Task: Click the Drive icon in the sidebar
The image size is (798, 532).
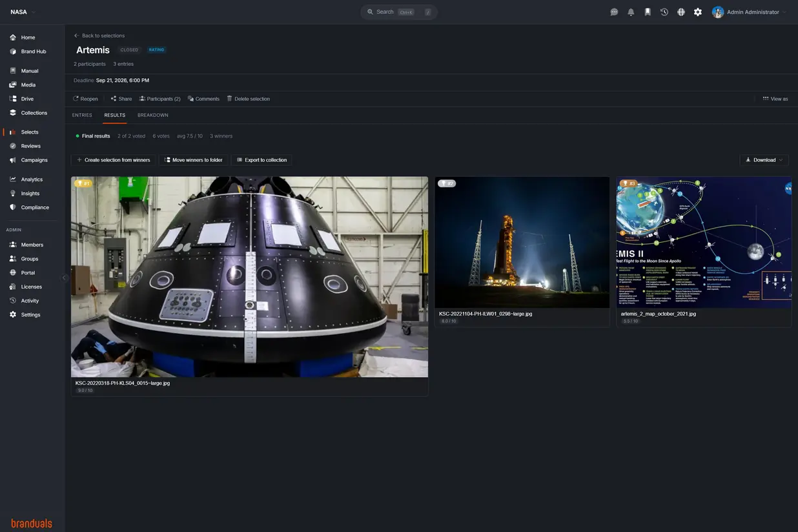Action: point(13,99)
